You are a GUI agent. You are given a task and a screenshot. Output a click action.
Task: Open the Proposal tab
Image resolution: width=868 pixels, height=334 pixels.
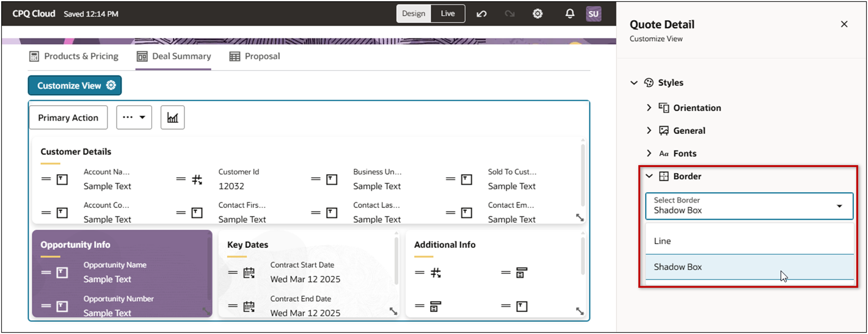coord(255,56)
